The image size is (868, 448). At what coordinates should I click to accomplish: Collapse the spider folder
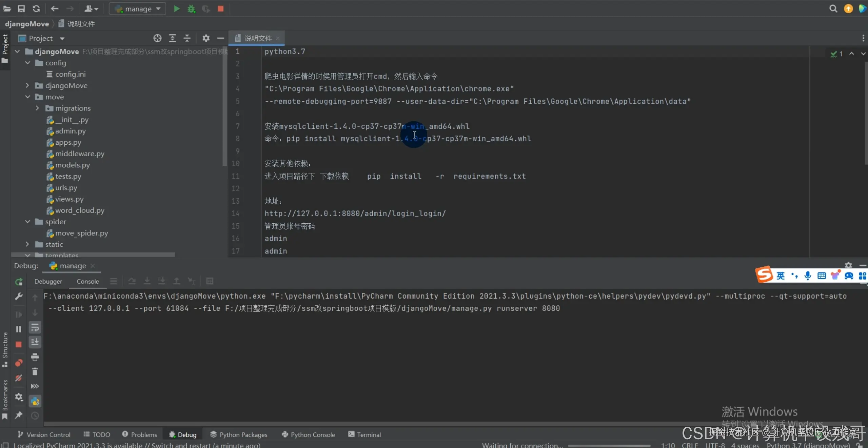[28, 222]
